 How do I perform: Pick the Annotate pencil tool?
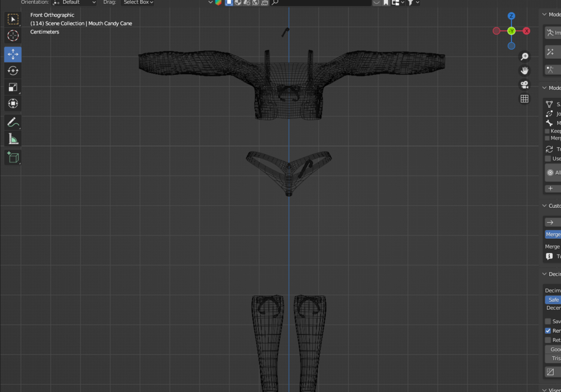coord(13,122)
